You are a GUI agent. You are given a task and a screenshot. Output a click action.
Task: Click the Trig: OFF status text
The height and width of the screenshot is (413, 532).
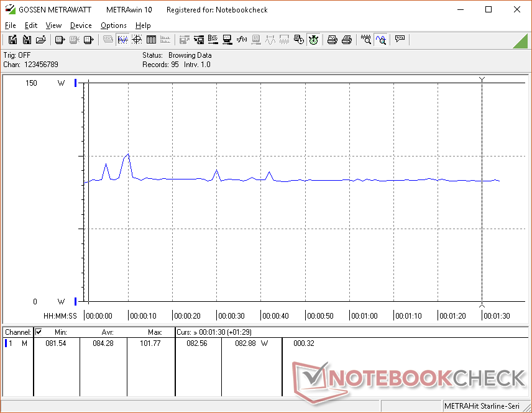coord(17,55)
